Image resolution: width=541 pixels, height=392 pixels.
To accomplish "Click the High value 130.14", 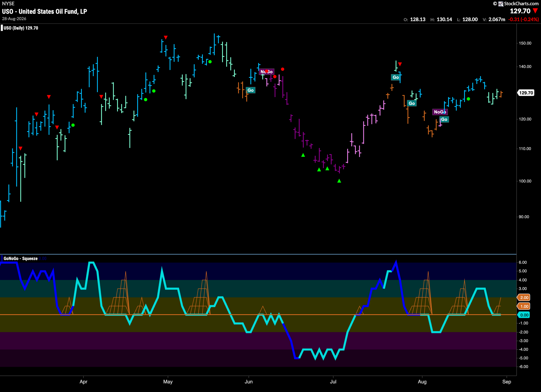I will click(444, 19).
